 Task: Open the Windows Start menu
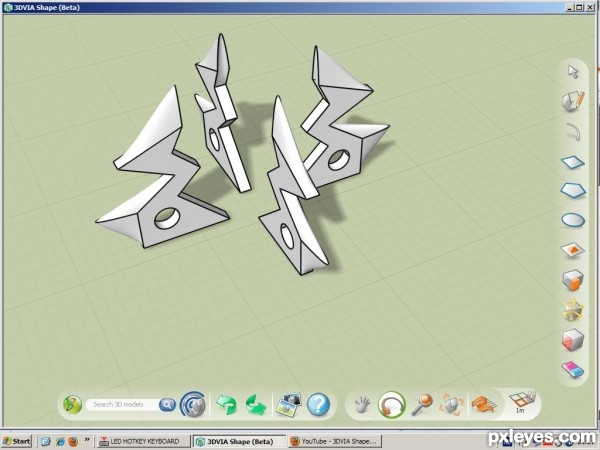tap(17, 441)
